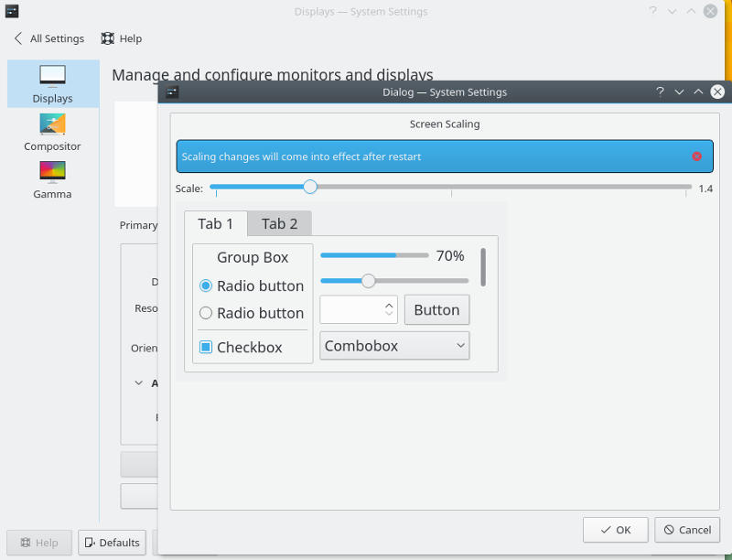This screenshot has height=560, width=732.
Task: Toggle the Checkbox in the Group Box
Action: coord(207,347)
